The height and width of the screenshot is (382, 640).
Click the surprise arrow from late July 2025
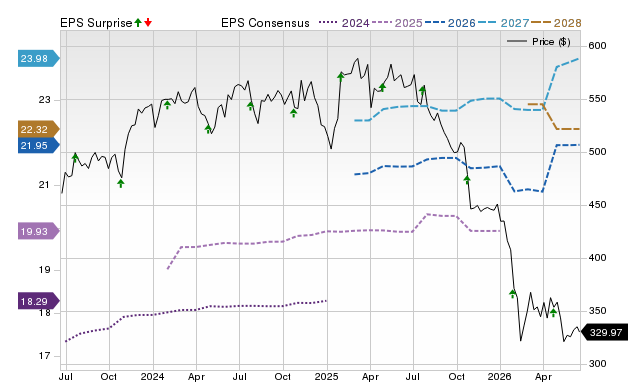pyautogui.click(x=423, y=90)
